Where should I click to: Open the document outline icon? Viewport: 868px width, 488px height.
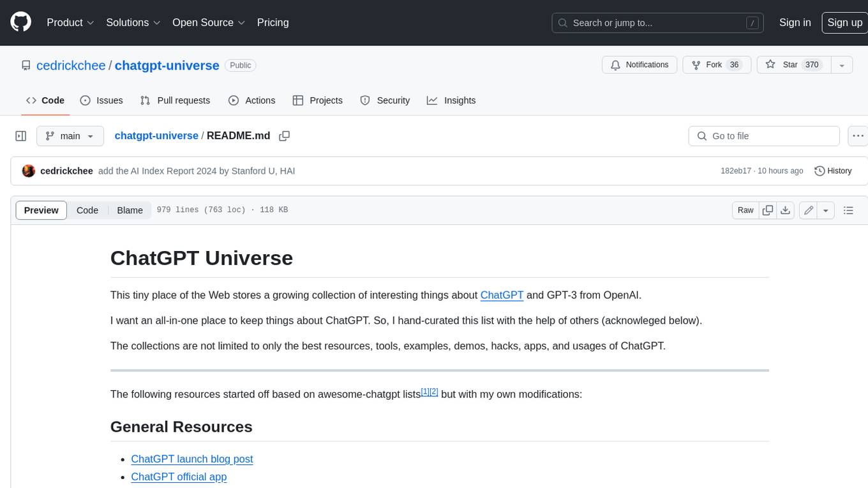click(x=848, y=210)
